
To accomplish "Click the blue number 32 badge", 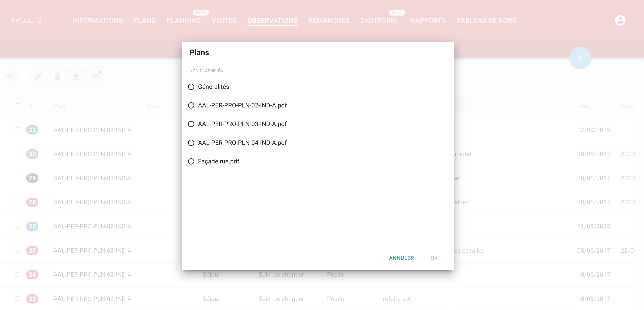I will tap(32, 130).
